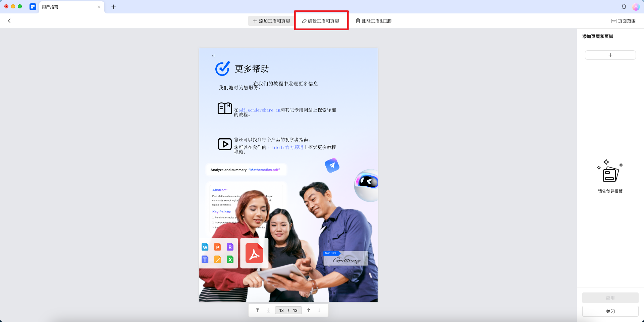Open the user profile avatar
Screen dimensions: 644x322
click(636, 6)
